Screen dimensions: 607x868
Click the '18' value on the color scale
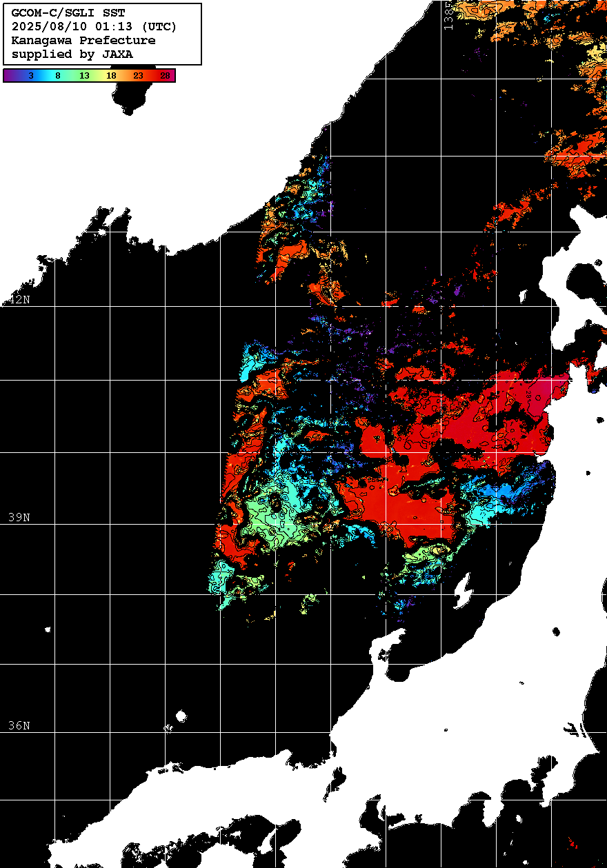point(111,76)
